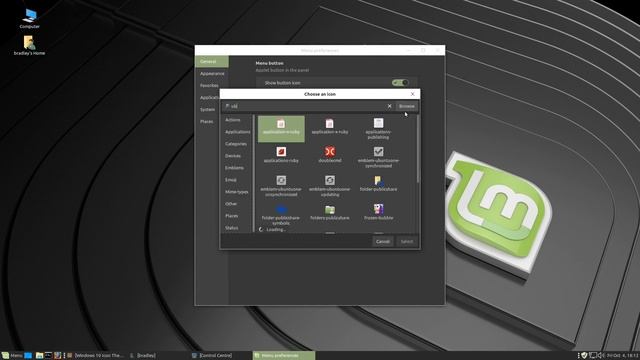Viewport: 640px width, 360px height.
Task: Pick the emblem-ubuntuone-synchronized checkmark icon
Action: click(x=378, y=157)
